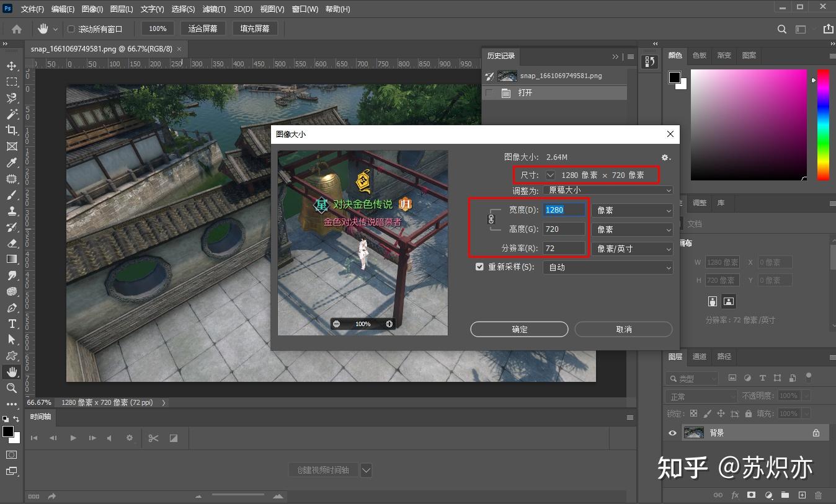Select the Pen tool
The width and height of the screenshot is (836, 504).
pos(12,307)
